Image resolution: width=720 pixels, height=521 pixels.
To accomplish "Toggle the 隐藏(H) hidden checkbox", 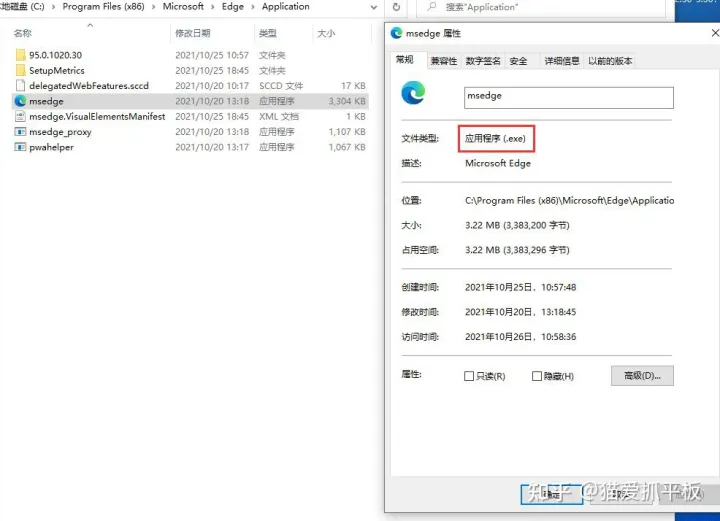I will (536, 376).
